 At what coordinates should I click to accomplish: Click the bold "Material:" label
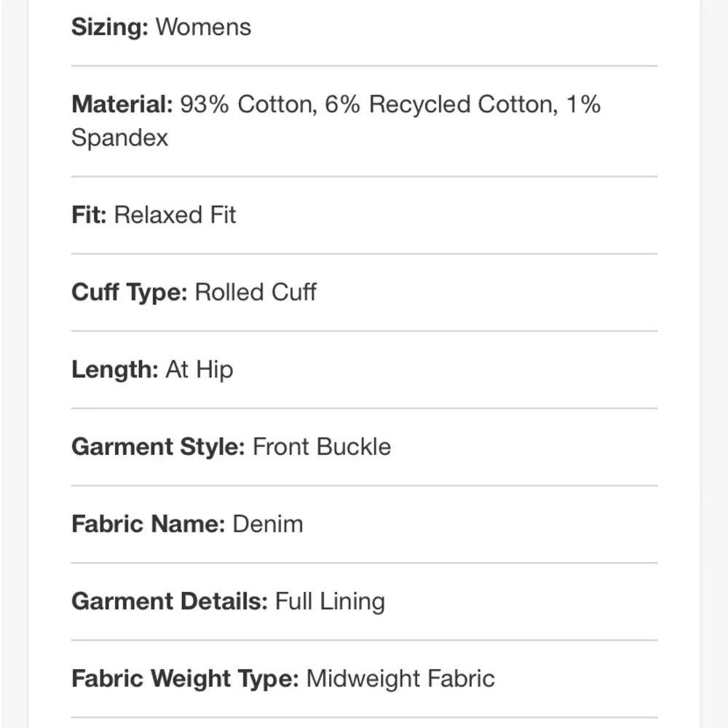pos(122,105)
